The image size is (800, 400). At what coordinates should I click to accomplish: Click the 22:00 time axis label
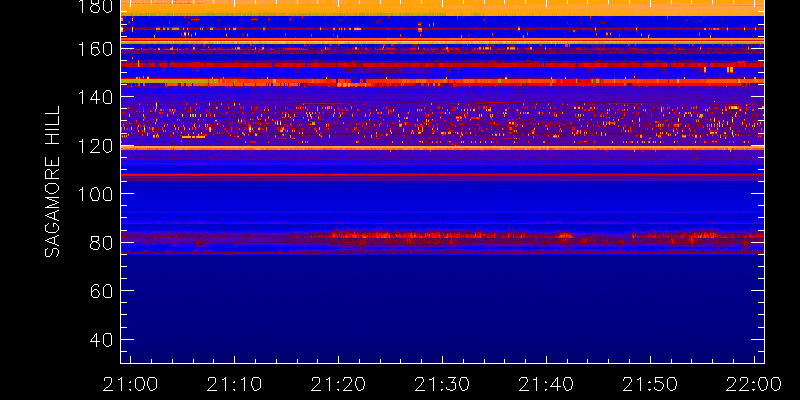pyautogui.click(x=754, y=384)
